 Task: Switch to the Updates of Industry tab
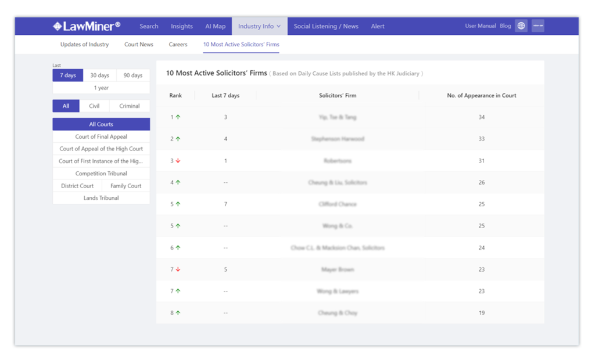tap(84, 44)
